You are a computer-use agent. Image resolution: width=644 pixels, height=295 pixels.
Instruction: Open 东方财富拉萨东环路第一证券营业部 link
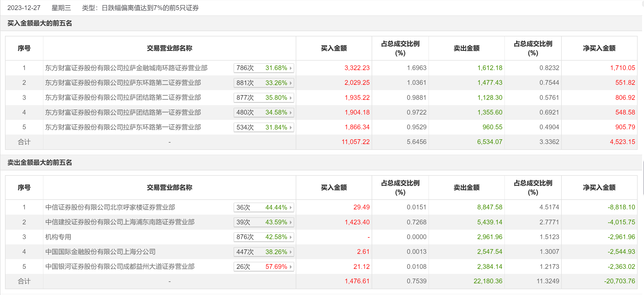123,127
